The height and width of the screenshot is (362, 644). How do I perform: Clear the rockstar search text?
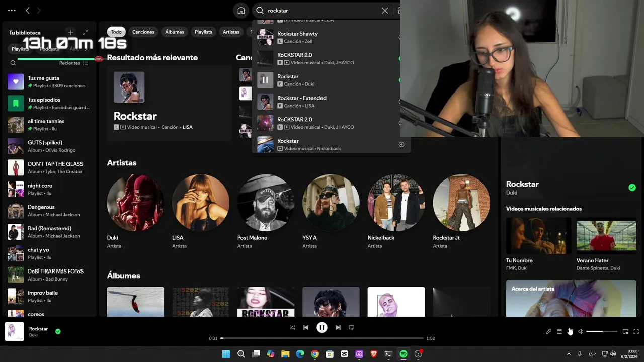(385, 11)
